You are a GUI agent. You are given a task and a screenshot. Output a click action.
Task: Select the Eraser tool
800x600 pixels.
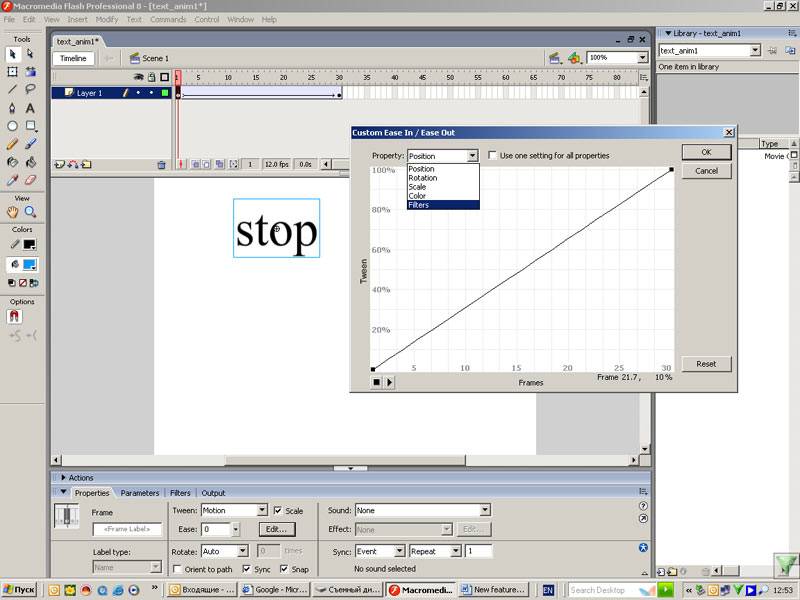[x=30, y=180]
